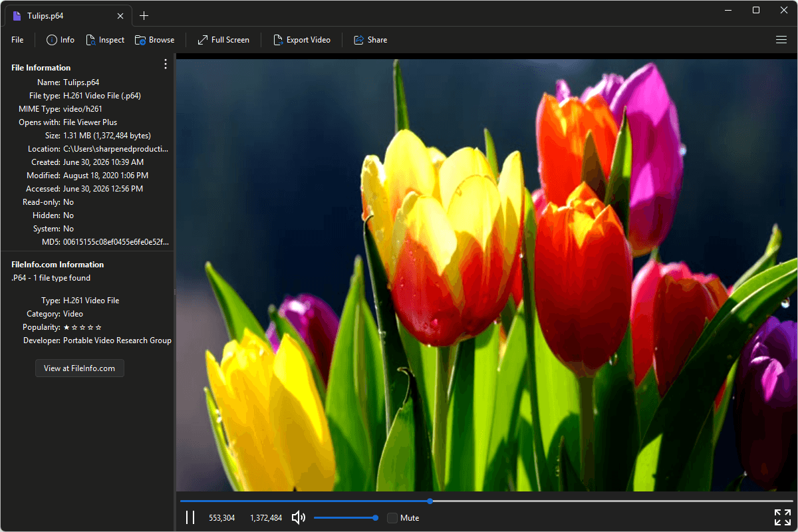Open File Information panel options (three dots)
The width and height of the screenshot is (798, 532).
tap(166, 64)
